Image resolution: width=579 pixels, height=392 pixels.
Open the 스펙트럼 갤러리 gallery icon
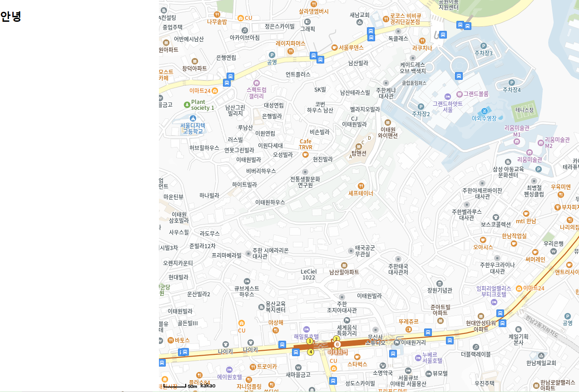(x=257, y=83)
